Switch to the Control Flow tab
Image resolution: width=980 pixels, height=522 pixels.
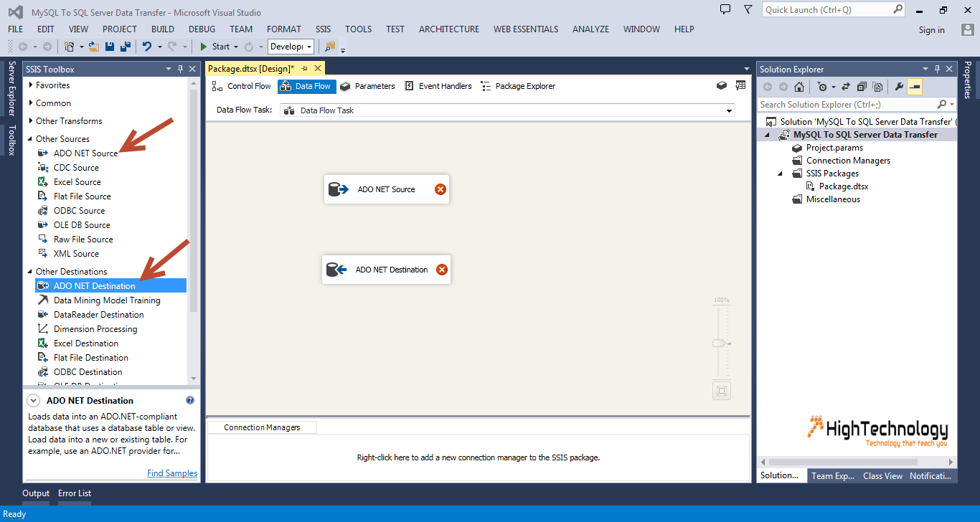242,86
